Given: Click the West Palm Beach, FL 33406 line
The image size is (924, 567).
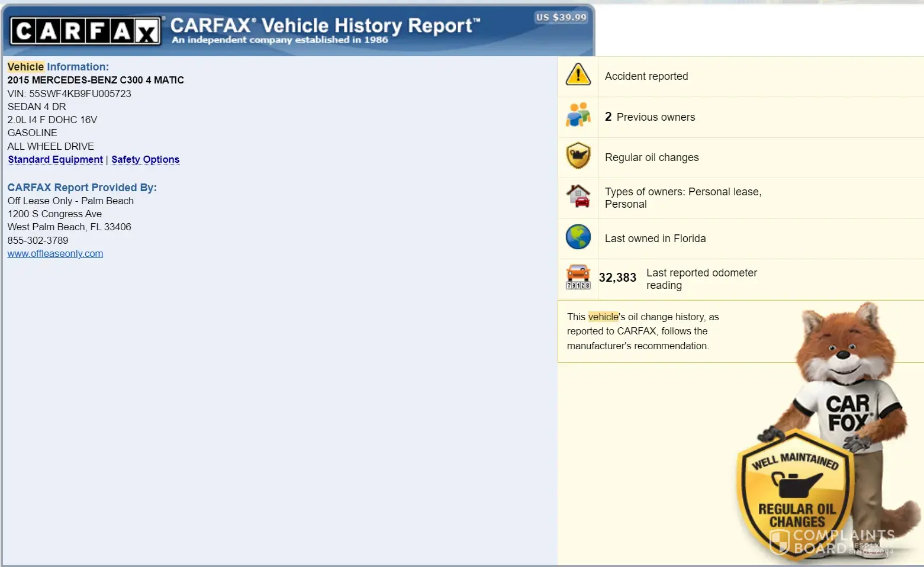Looking at the screenshot, I should coord(69,227).
